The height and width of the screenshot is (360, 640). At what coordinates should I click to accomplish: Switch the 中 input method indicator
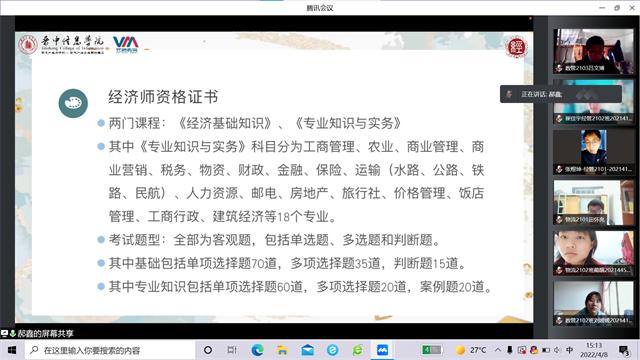point(570,350)
